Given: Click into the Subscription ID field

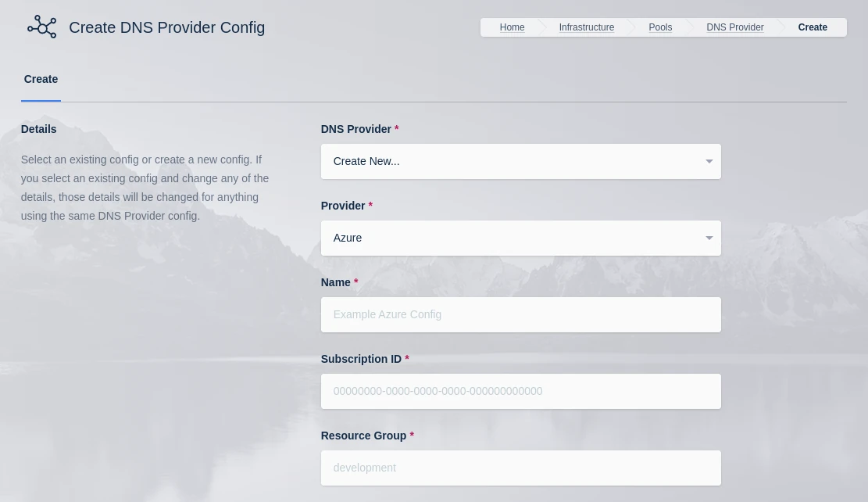Looking at the screenshot, I should (520, 391).
